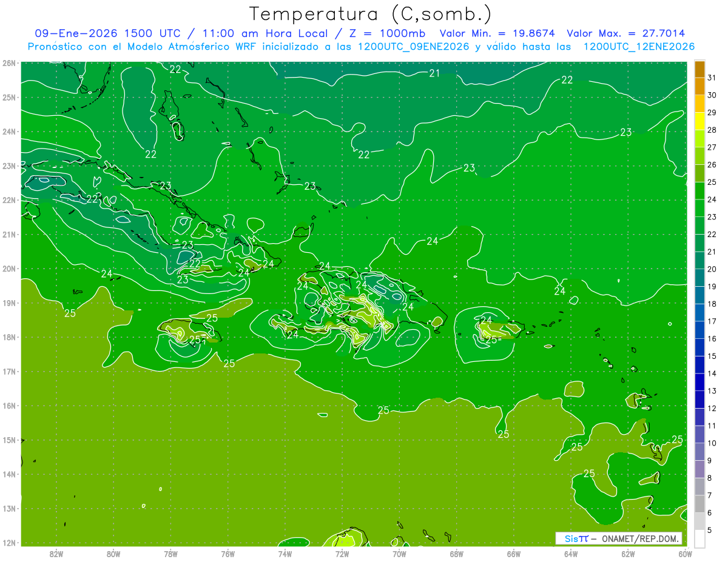
Task: Click the 26 label on the color scale
Action: pos(712,165)
